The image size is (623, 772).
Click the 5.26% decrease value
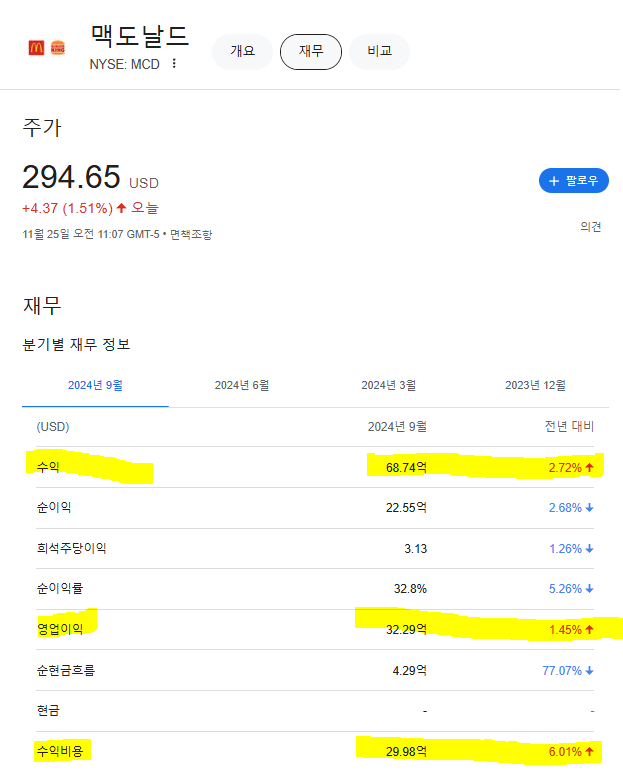coord(571,589)
